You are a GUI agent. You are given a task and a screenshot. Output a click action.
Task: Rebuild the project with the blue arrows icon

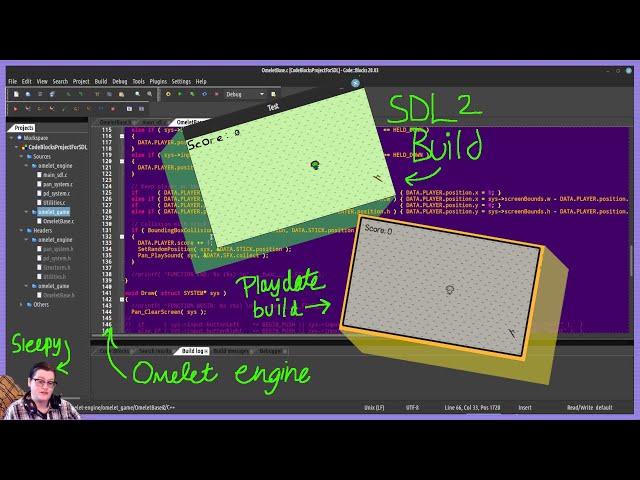[204, 94]
